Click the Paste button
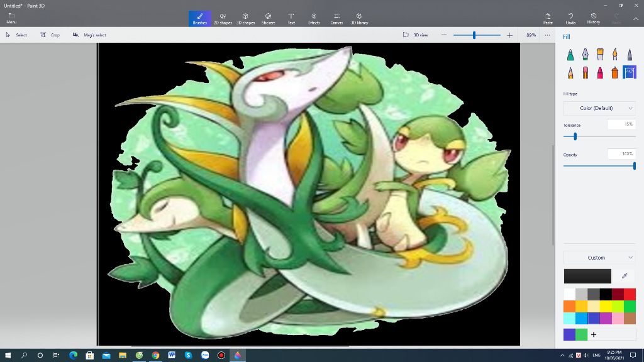Viewport: 644px width, 362px height. [x=548, y=18]
